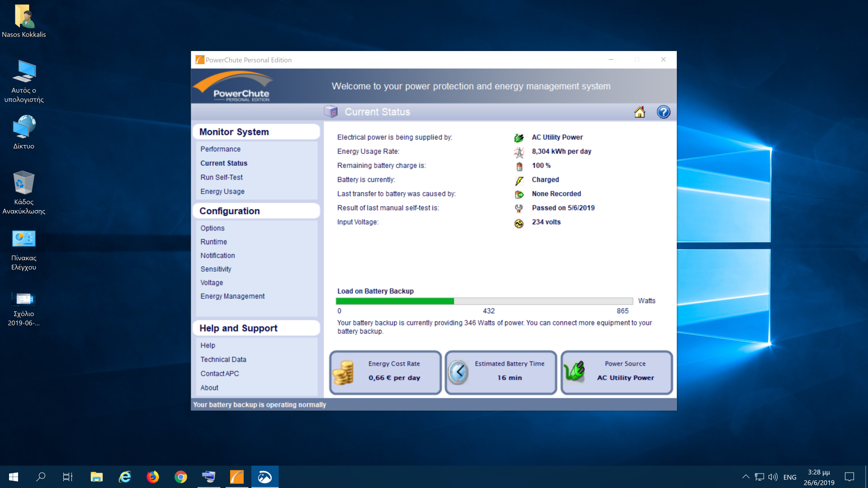868x488 pixels.
Task: Select Run Self-Test in sidebar
Action: pyautogui.click(x=222, y=178)
